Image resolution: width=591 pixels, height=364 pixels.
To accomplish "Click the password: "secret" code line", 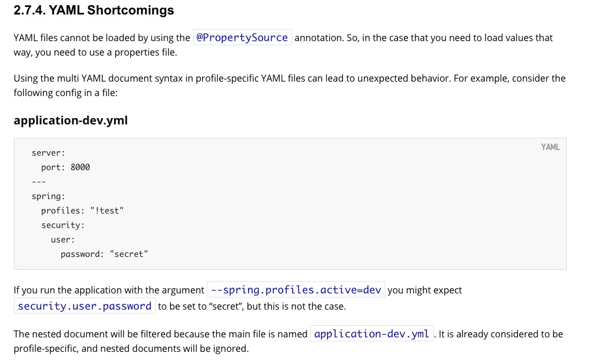I will point(104,254).
